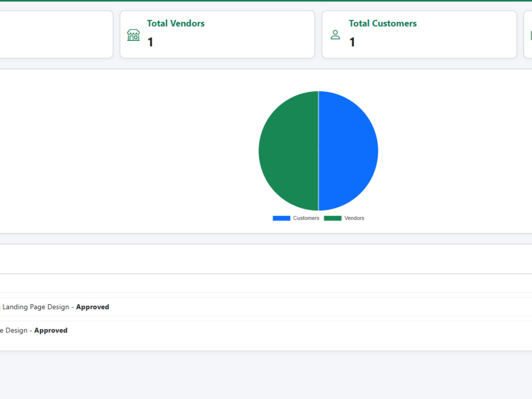The width and height of the screenshot is (532, 399).
Task: Select the Landing Page Design - Approved row
Action: click(x=266, y=307)
